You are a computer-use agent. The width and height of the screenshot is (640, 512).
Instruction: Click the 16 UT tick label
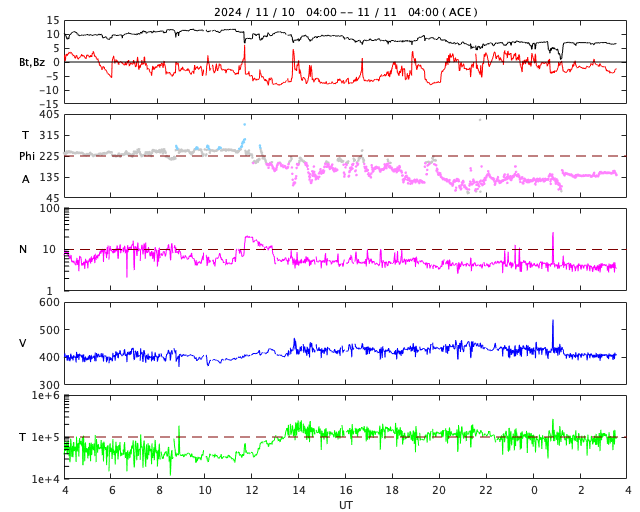point(346,490)
